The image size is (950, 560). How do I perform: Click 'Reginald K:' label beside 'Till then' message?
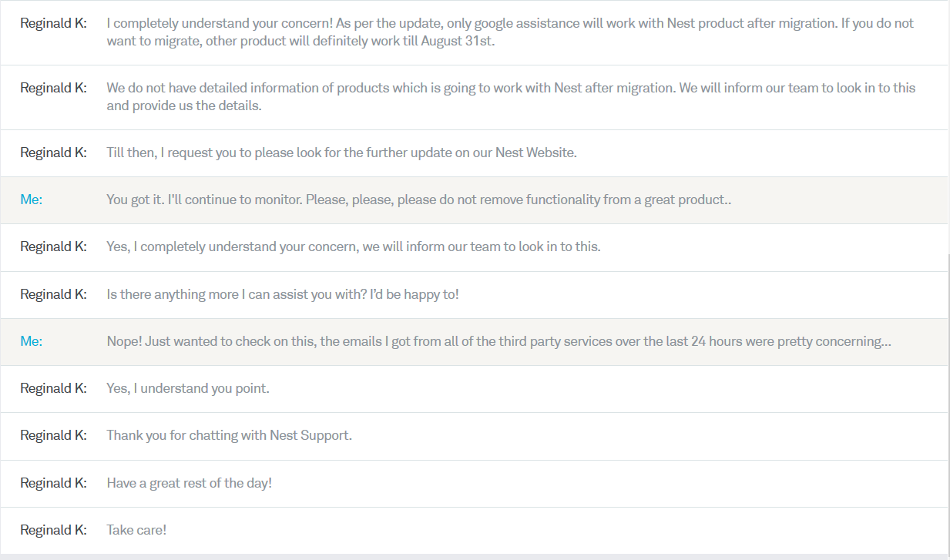tap(53, 153)
